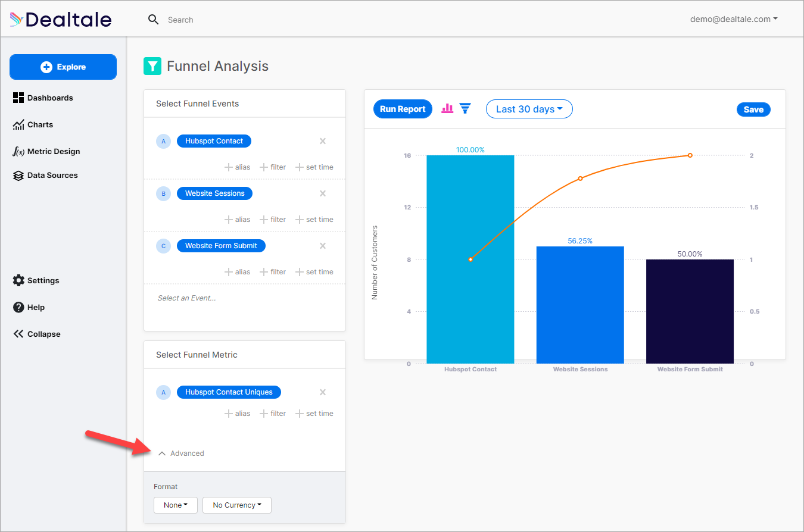This screenshot has height=532, width=804.
Task: Click the 'Funnel Analysis' page title
Action: (217, 66)
